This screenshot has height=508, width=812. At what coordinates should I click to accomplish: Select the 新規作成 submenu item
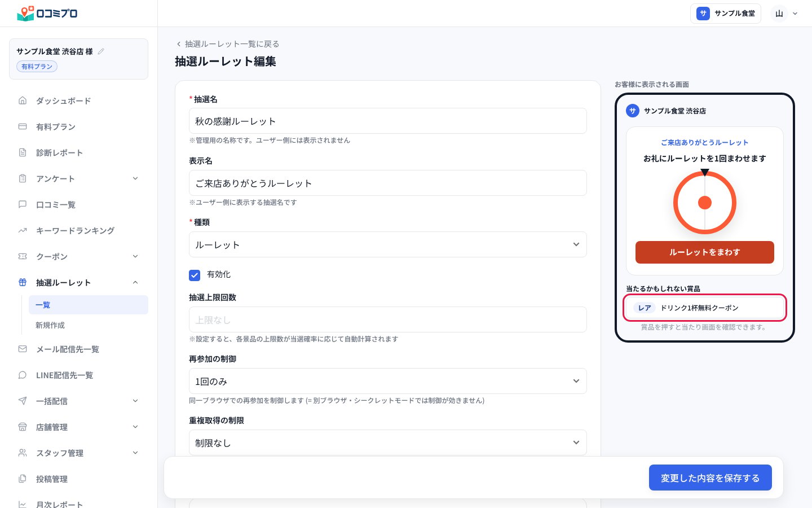[89, 325]
